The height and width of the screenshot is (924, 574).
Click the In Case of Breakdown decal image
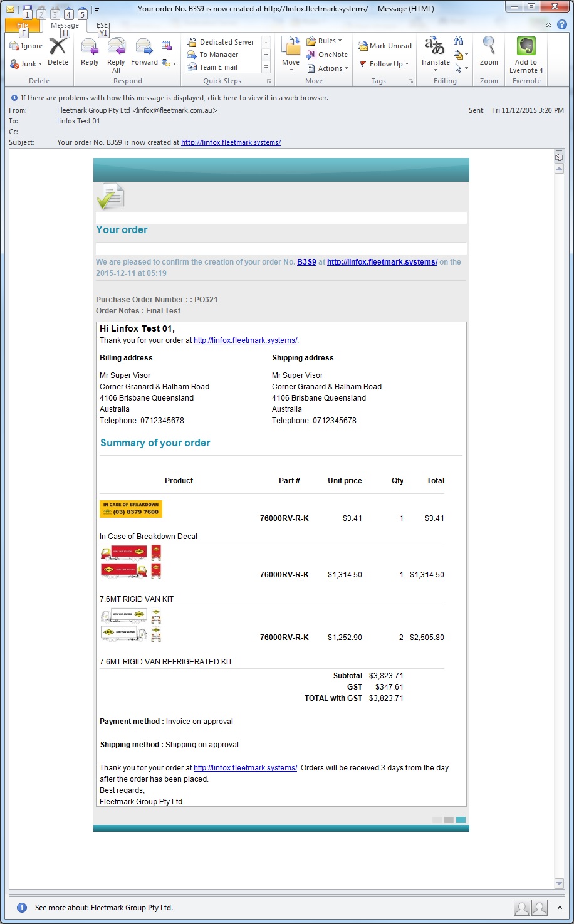(x=131, y=509)
